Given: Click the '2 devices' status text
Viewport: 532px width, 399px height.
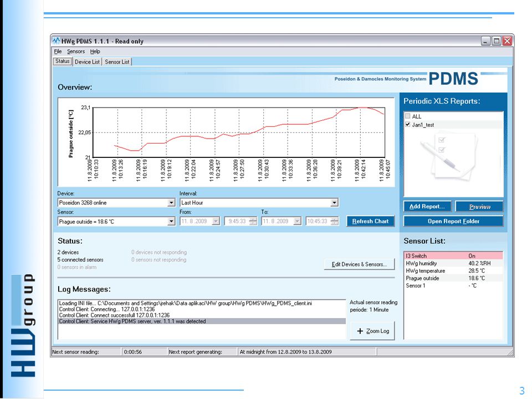Looking at the screenshot, I should coord(68,252).
